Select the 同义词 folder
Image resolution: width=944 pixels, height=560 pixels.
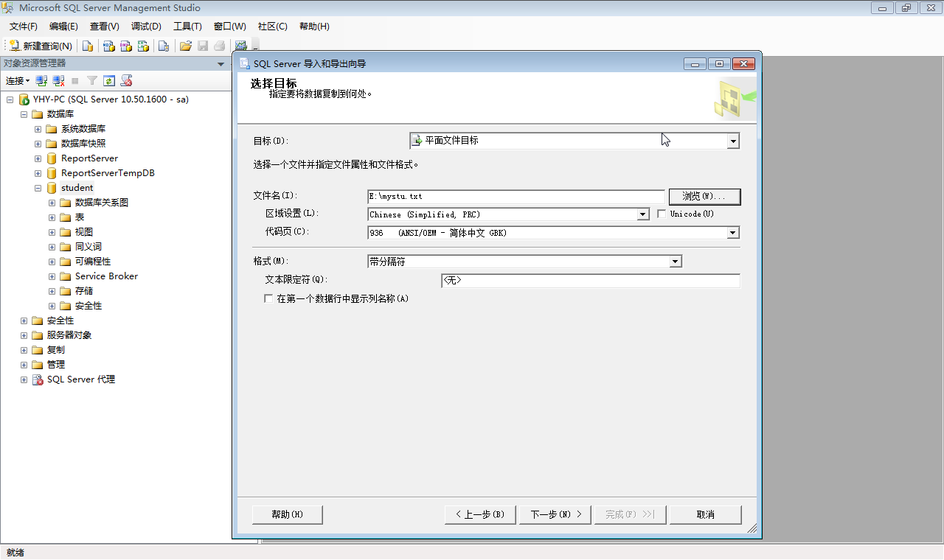click(x=88, y=247)
